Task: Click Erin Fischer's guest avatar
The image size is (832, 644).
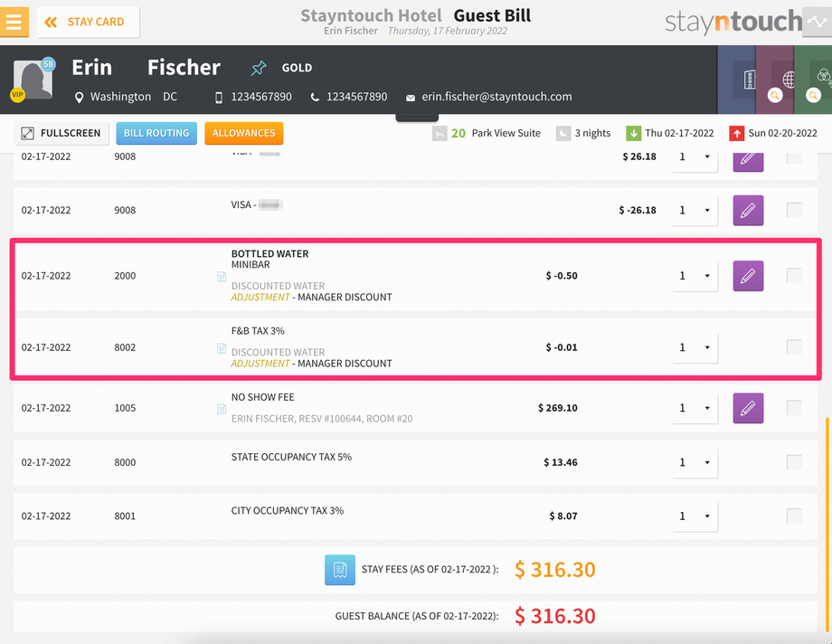Action: pos(33,80)
